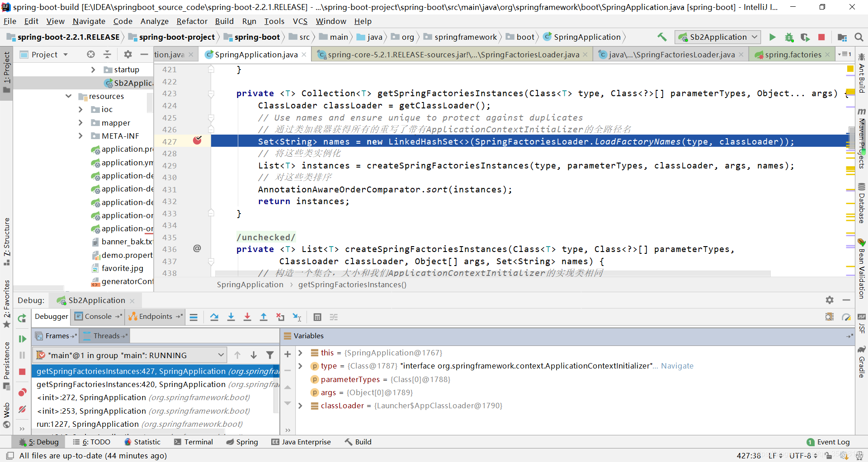The width and height of the screenshot is (868, 462).
Task: Select the run:1227 SpringApplication frame
Action: (156, 424)
